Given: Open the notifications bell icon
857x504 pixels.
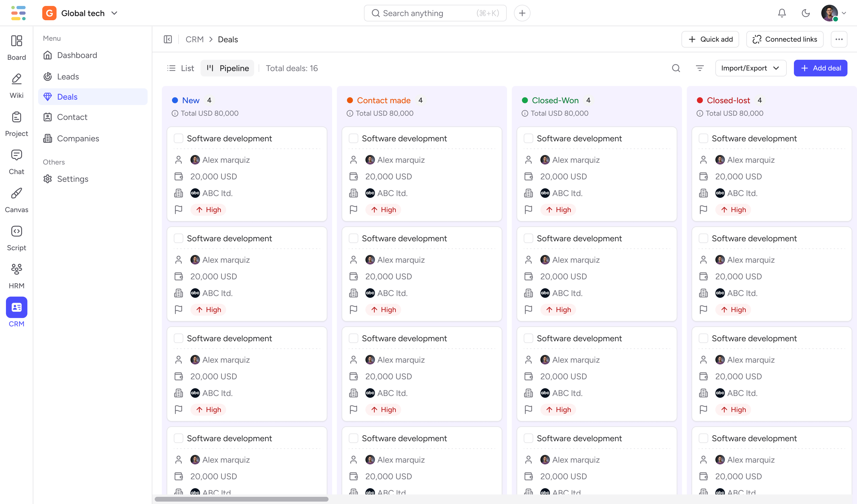Looking at the screenshot, I should coord(781,13).
